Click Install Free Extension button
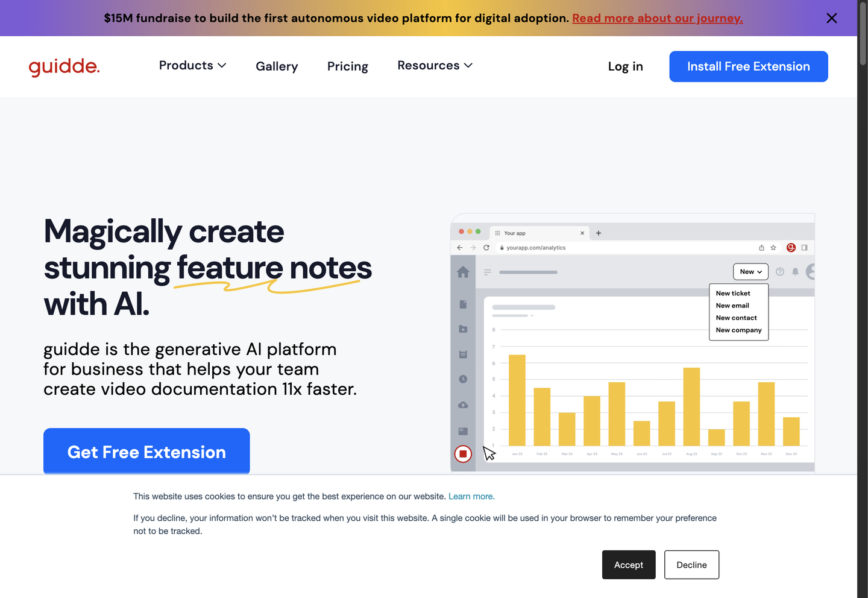 click(748, 66)
